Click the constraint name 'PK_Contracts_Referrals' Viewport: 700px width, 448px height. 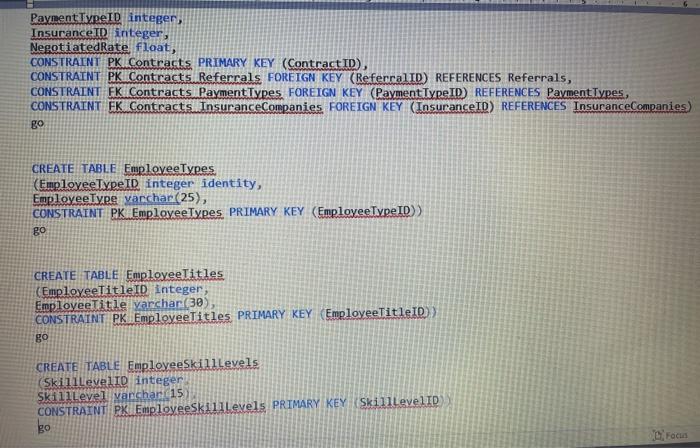(x=184, y=77)
